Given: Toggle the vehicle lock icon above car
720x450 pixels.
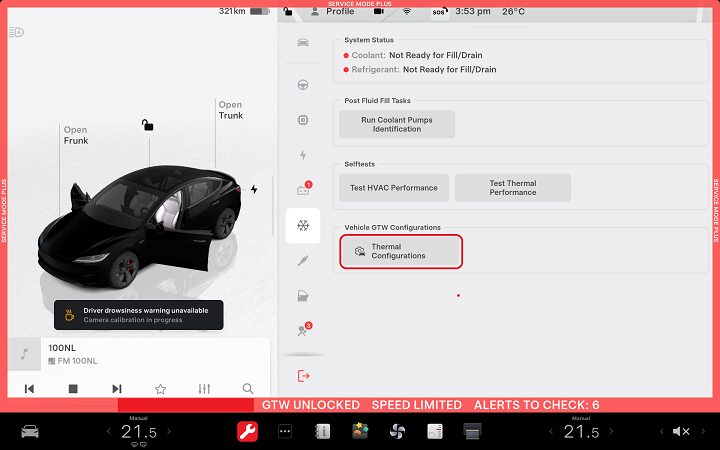Looking at the screenshot, I should 147,125.
